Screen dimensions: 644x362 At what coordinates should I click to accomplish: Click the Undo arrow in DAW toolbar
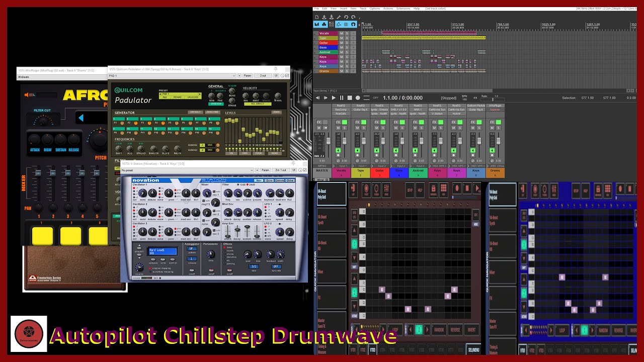pos(347,17)
